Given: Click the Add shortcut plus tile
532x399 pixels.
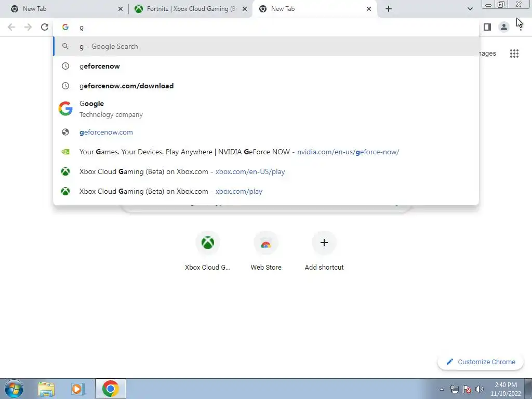Looking at the screenshot, I should click(x=324, y=251).
